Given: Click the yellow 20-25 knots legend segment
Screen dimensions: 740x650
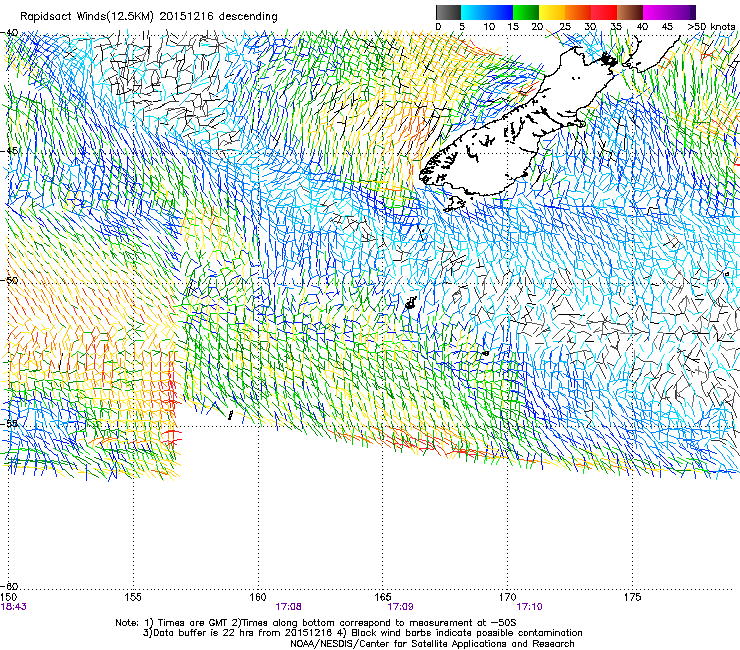Looking at the screenshot, I should pyautogui.click(x=552, y=12).
